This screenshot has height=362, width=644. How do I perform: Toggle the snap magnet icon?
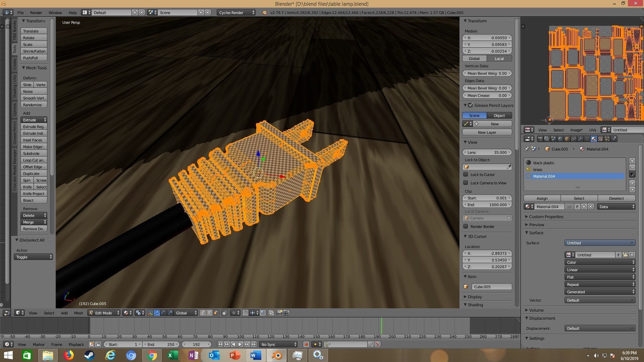(x=246, y=313)
